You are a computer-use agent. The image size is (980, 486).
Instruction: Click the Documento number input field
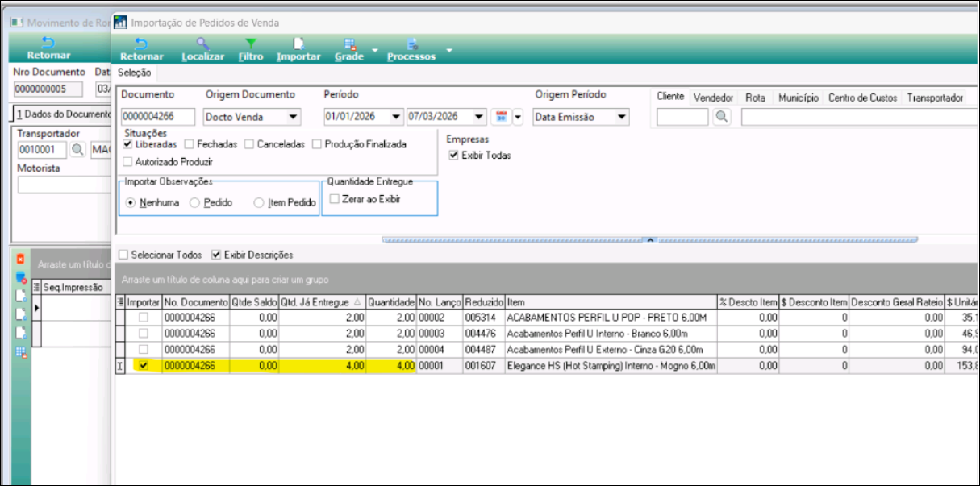point(158,117)
